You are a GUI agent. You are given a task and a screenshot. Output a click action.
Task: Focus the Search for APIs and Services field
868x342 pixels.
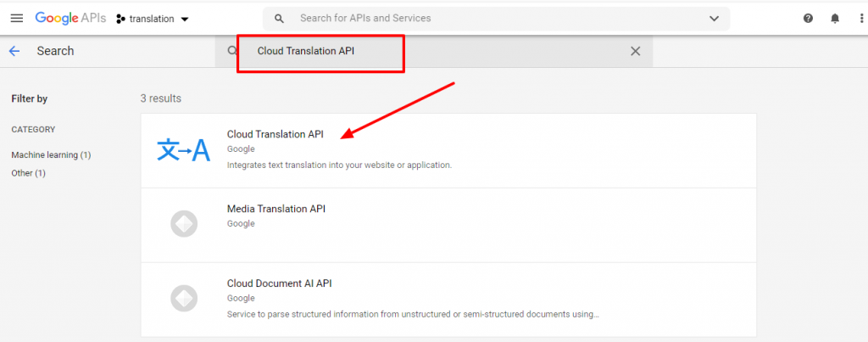click(x=495, y=19)
